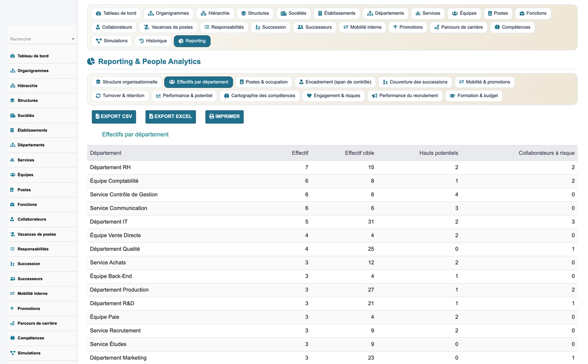Open the Cartographie des compétences report
Screen dimensions: 588x364
coord(260,96)
